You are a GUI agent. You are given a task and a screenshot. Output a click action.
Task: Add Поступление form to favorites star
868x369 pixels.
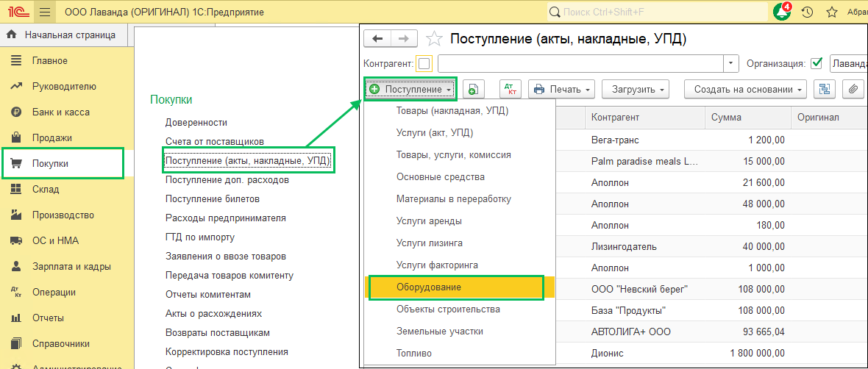435,39
